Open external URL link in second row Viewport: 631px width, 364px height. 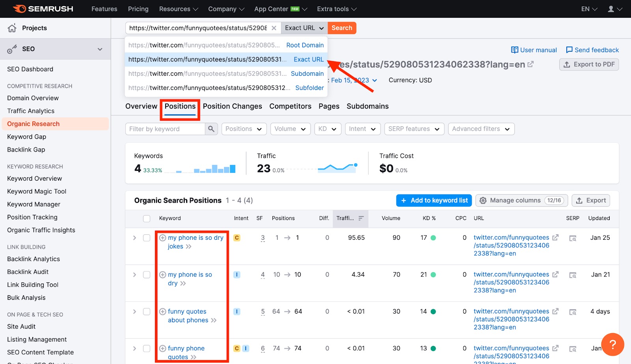555,274
